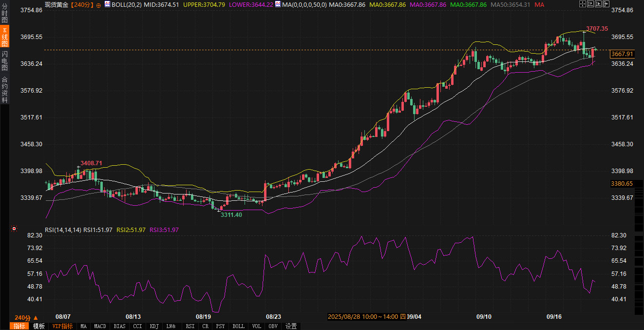Select the KDJ indicator button

pos(154,326)
